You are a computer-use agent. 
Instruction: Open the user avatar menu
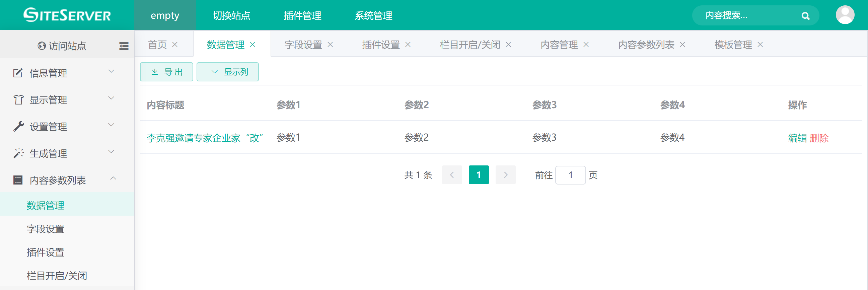pos(845,15)
